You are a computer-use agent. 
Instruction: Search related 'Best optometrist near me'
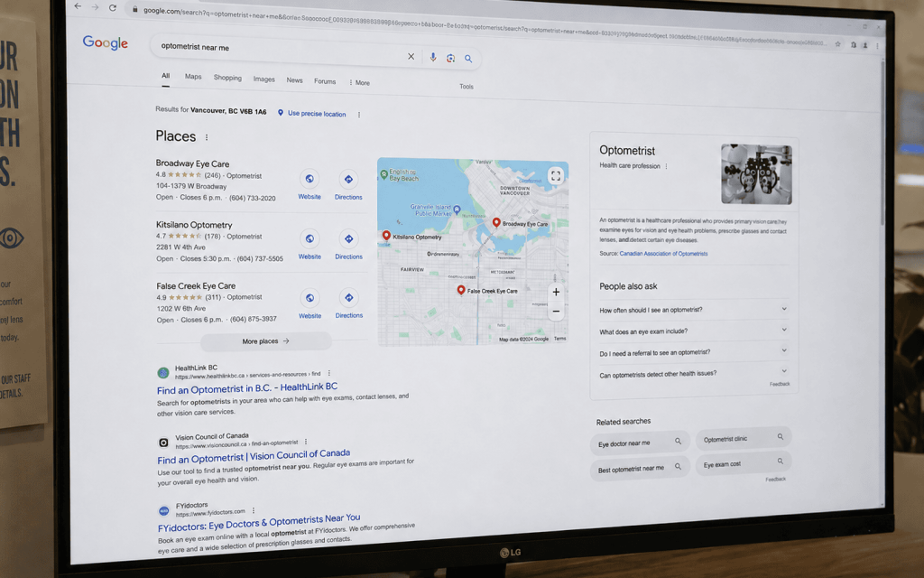tap(640, 469)
